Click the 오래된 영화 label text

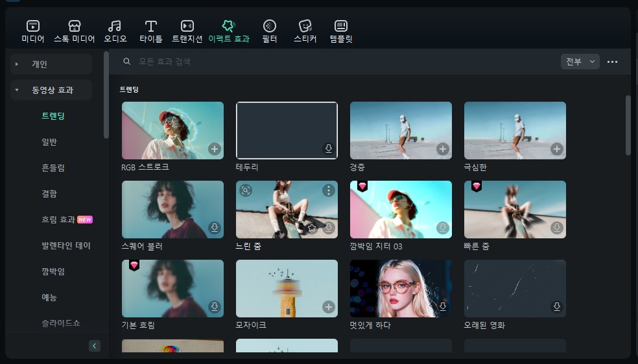pos(484,325)
